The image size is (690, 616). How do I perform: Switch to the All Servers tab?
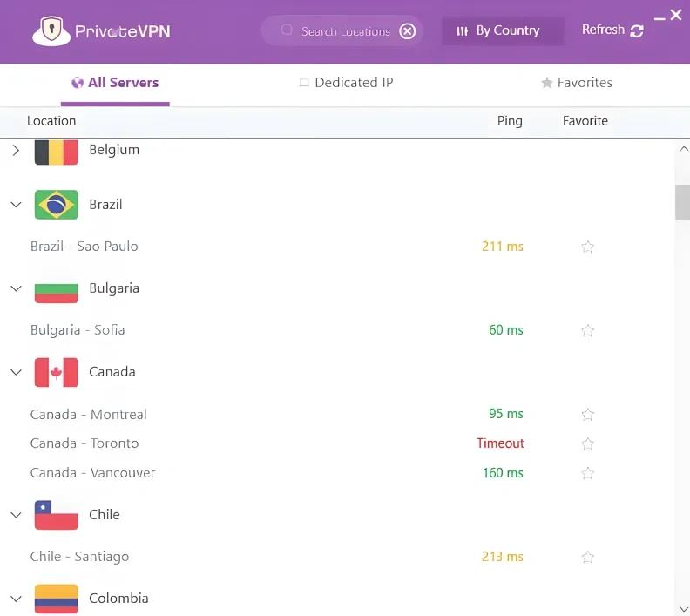[115, 83]
